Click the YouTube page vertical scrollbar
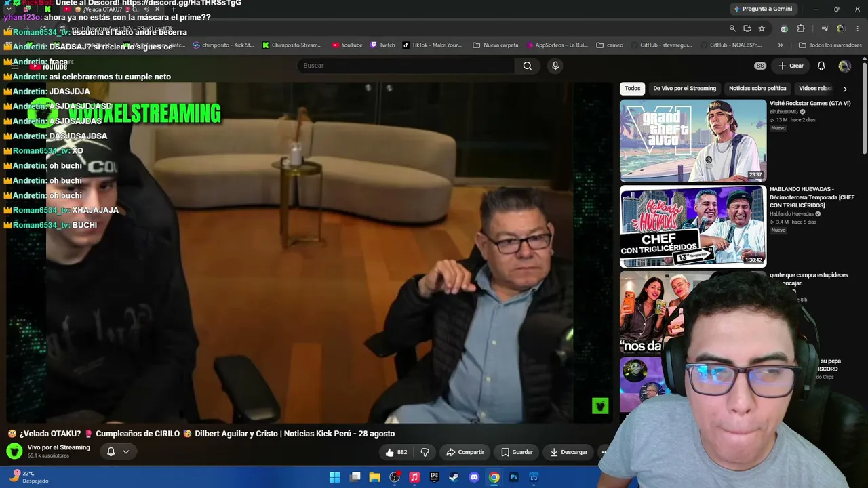The width and height of the screenshot is (868, 488). [864, 108]
